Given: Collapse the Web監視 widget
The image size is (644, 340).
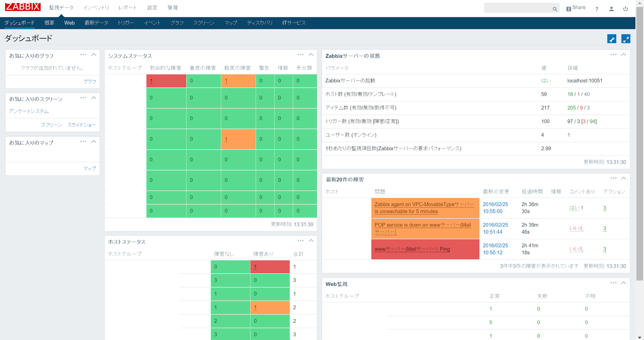Looking at the screenshot, I should point(623,283).
